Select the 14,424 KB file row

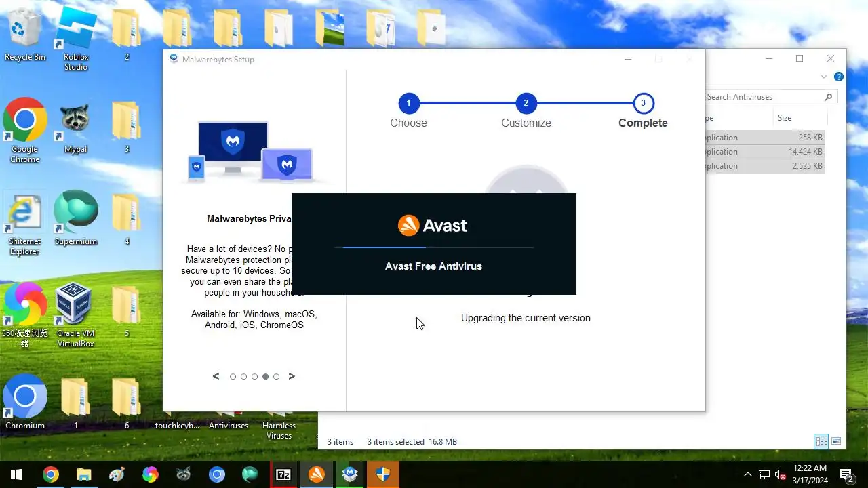click(766, 152)
